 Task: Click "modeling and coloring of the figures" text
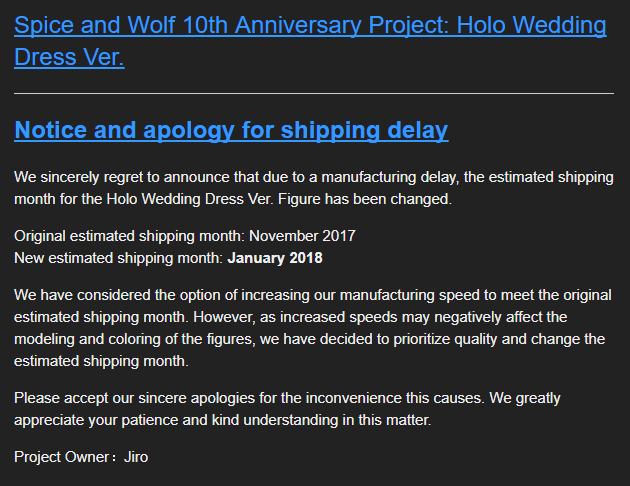(134, 339)
